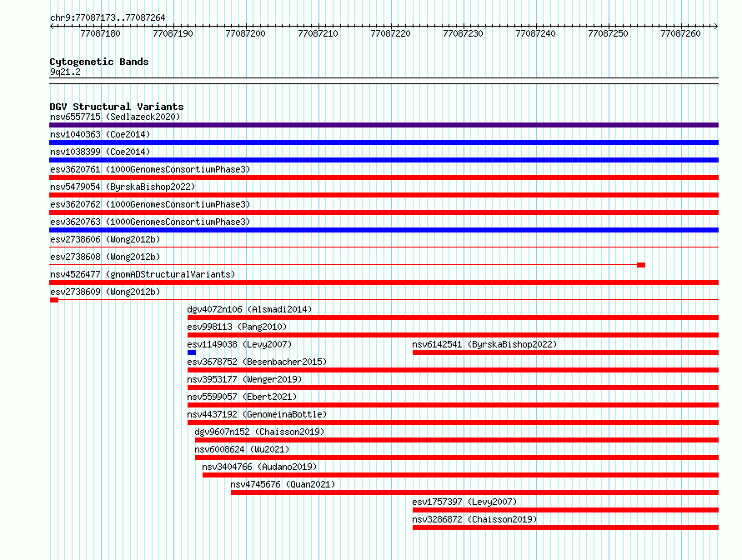
Task: Select the 9q21.2 band label
Action: click(x=65, y=72)
